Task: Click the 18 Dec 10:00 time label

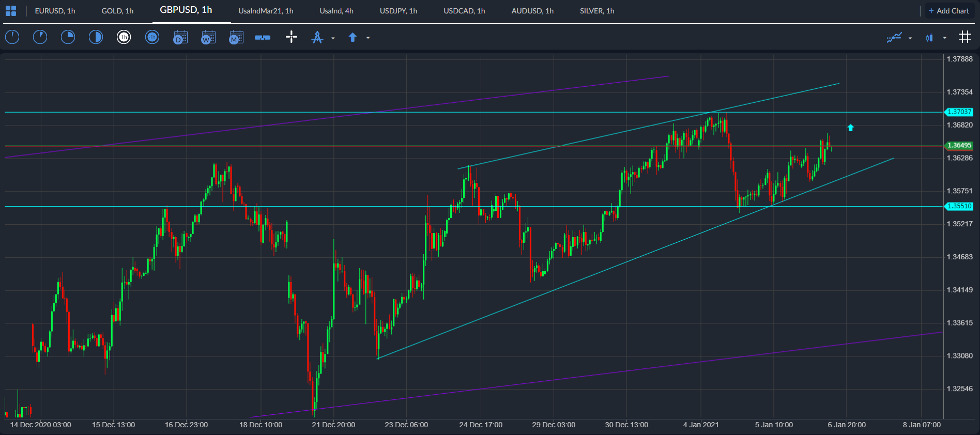Action: click(261, 425)
